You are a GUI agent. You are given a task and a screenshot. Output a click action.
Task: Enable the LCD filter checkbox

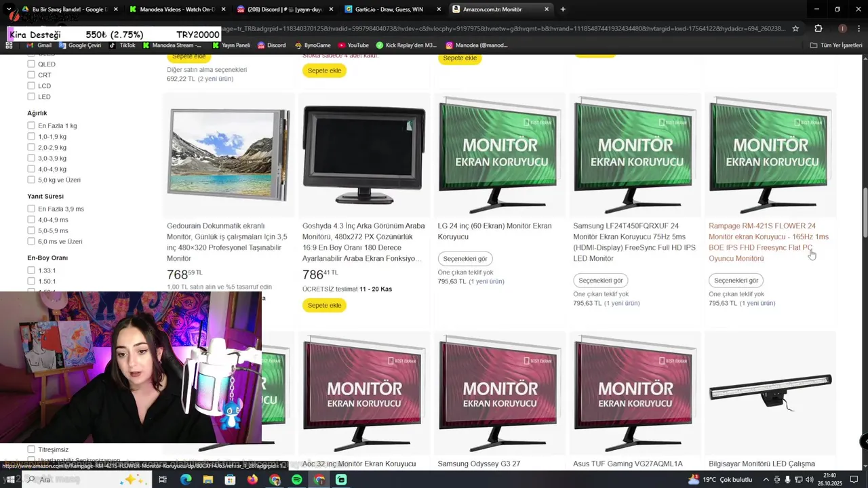(x=31, y=86)
